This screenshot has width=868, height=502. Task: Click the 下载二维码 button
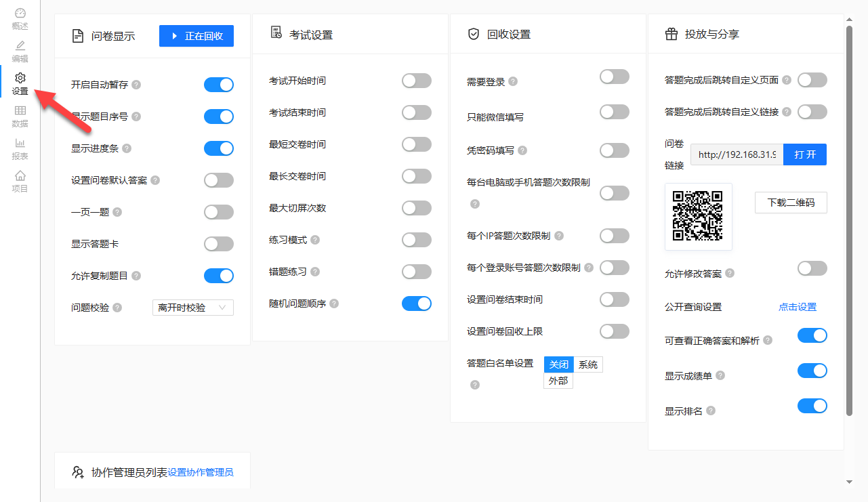pos(791,203)
